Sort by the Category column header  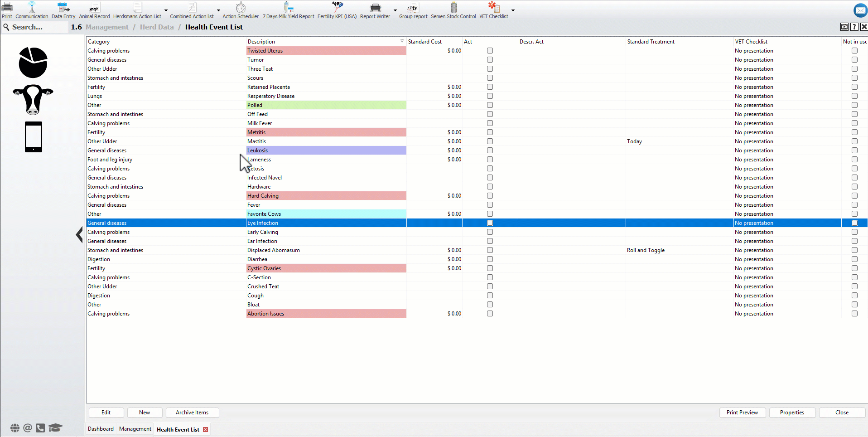coord(166,41)
